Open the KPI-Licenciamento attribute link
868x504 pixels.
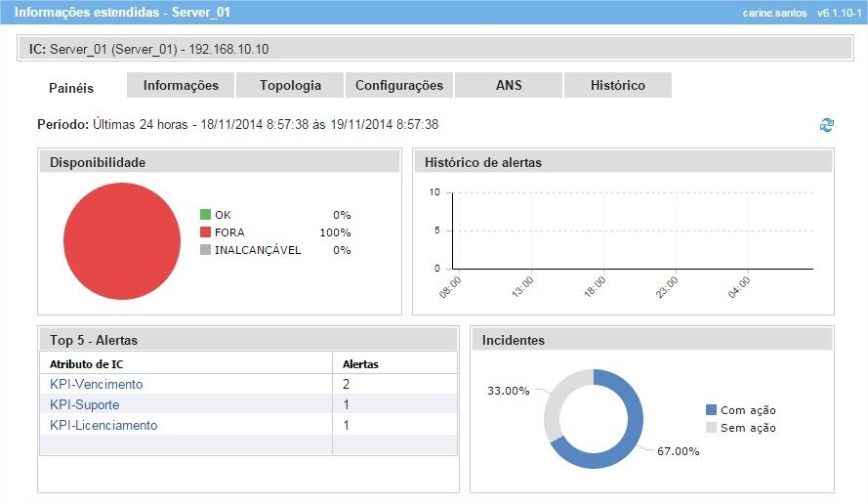pyautogui.click(x=103, y=425)
